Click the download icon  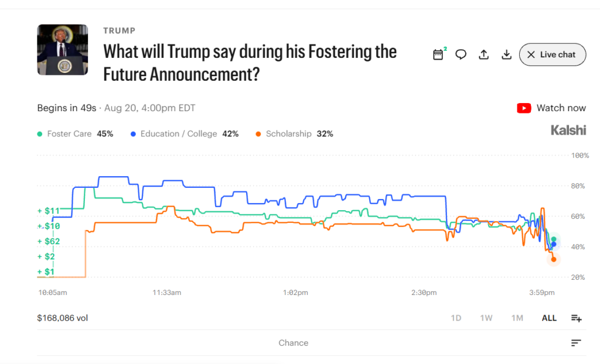(x=506, y=54)
